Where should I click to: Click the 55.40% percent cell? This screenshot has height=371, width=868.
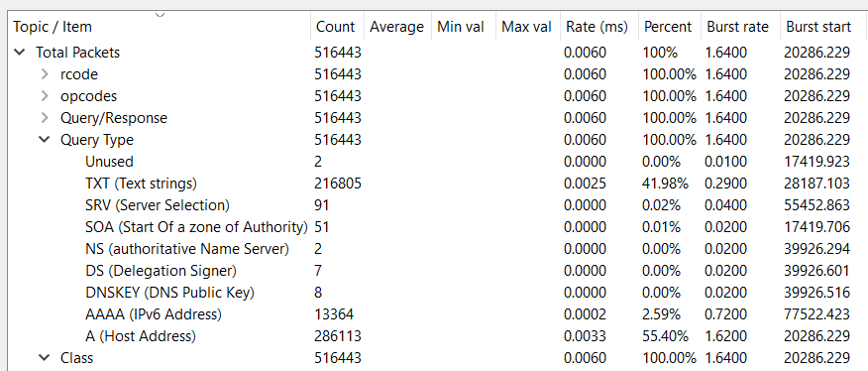click(x=665, y=336)
